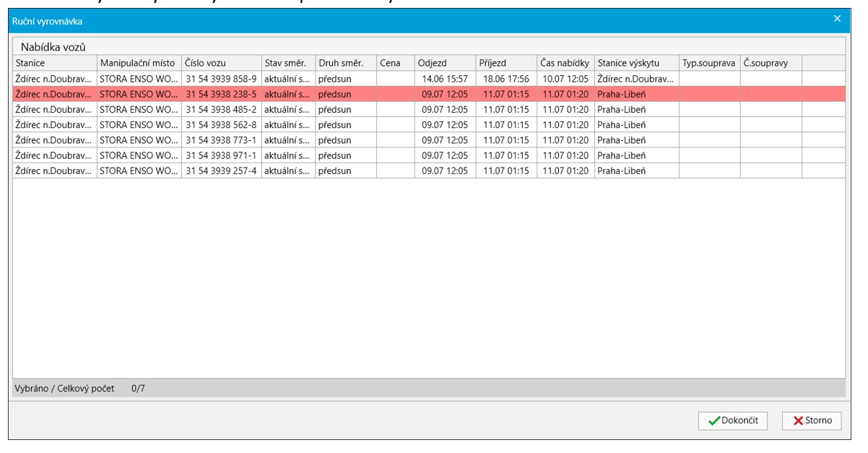Viewport: 868px width, 453px height.
Task: Click the Č.soupravy column header
Action: (x=770, y=63)
